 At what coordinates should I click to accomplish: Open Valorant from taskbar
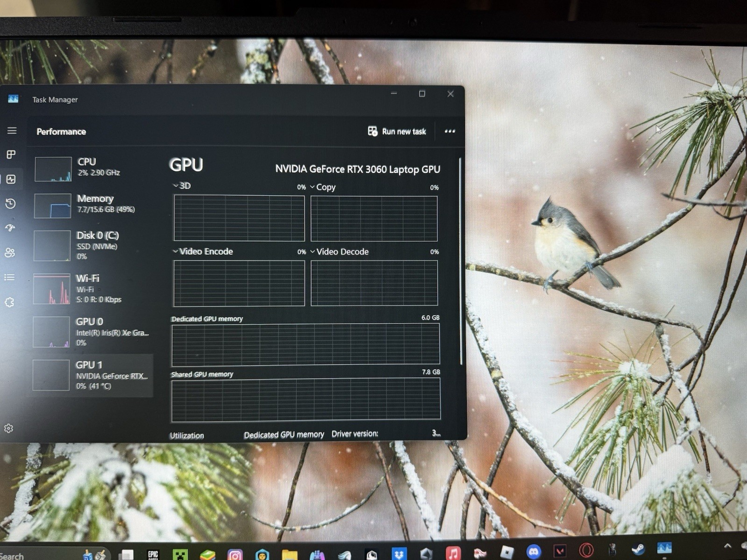click(560, 551)
